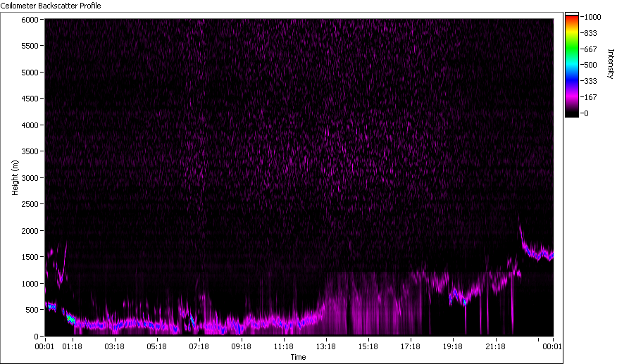The width and height of the screenshot is (617, 364).
Task: Click the 05:18 time axis label
Action: tap(156, 346)
